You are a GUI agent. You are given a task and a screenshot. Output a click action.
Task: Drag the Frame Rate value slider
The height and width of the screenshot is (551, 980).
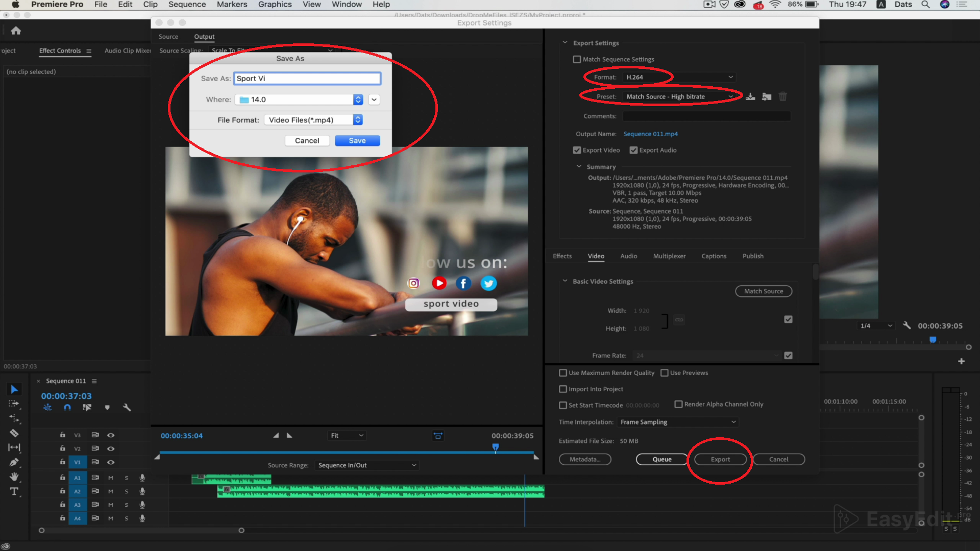pyautogui.click(x=639, y=355)
